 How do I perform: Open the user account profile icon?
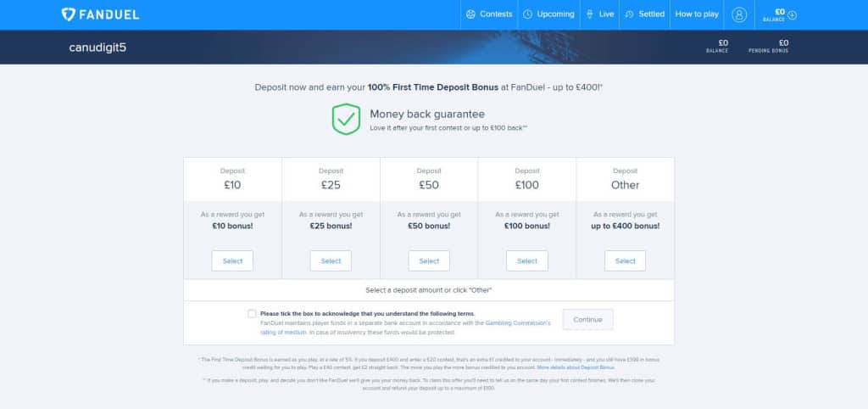point(739,14)
